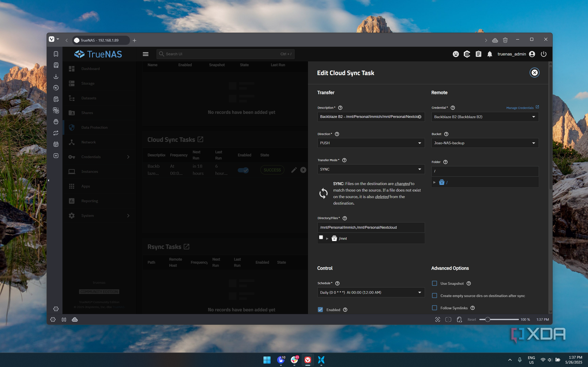Show the Direction help tooltip
This screenshot has height=367, width=588.
pos(337,134)
